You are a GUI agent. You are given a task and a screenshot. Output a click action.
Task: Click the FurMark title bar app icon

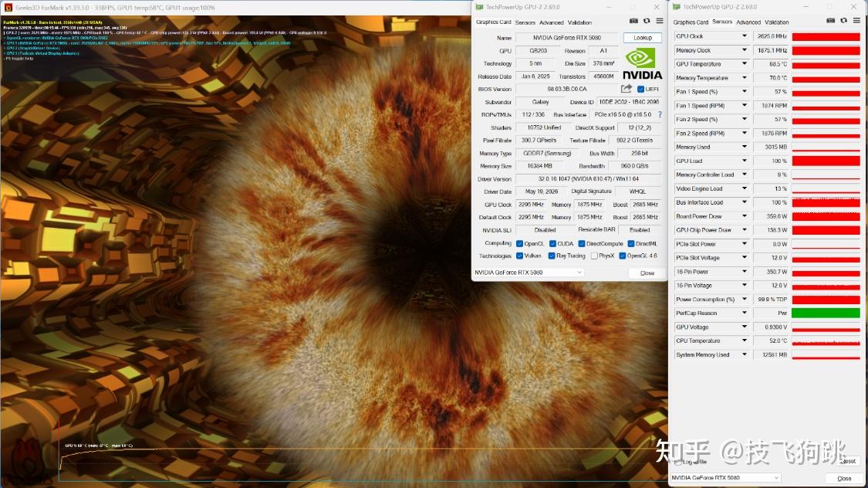pos(8,8)
